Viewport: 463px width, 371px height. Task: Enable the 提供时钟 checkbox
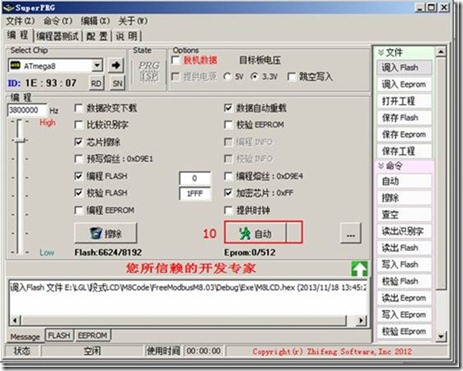tap(228, 210)
